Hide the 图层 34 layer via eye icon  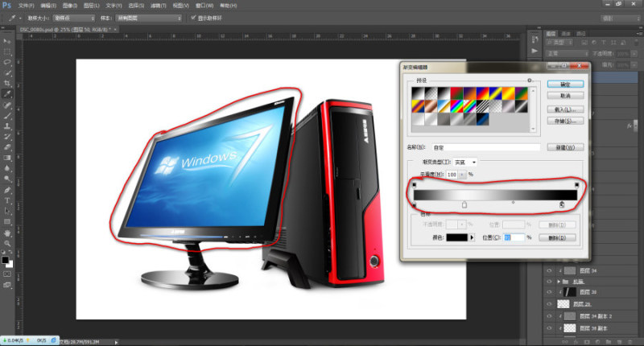pyautogui.click(x=549, y=271)
